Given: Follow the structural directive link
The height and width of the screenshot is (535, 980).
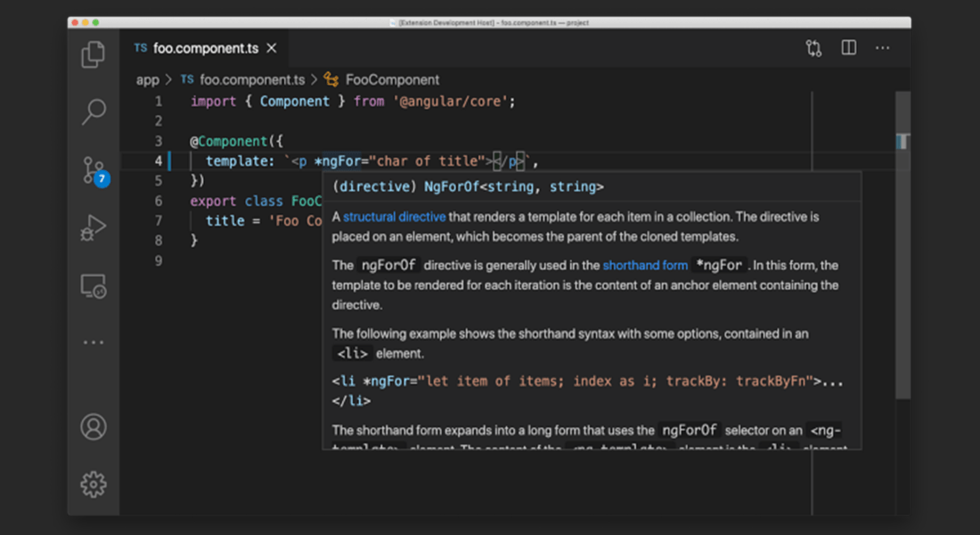Looking at the screenshot, I should [x=395, y=217].
